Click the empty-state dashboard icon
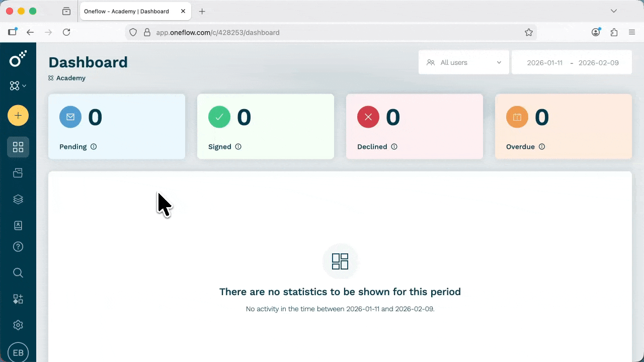The height and width of the screenshot is (362, 644). 340,261
